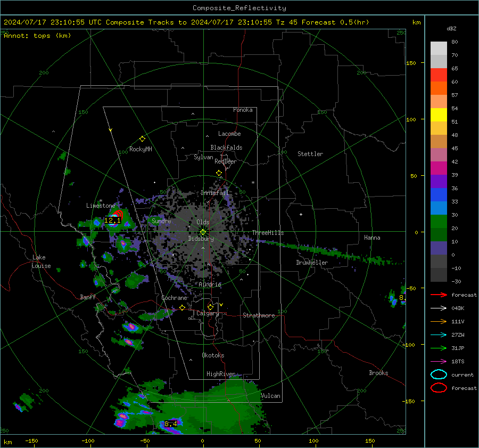The width and height of the screenshot is (479, 448).
Task: Click the storm cell tops label 12.1
Action: [112, 220]
